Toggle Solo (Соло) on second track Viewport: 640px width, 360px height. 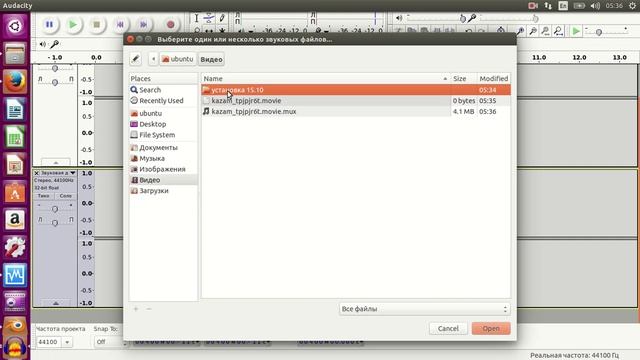tap(65, 196)
